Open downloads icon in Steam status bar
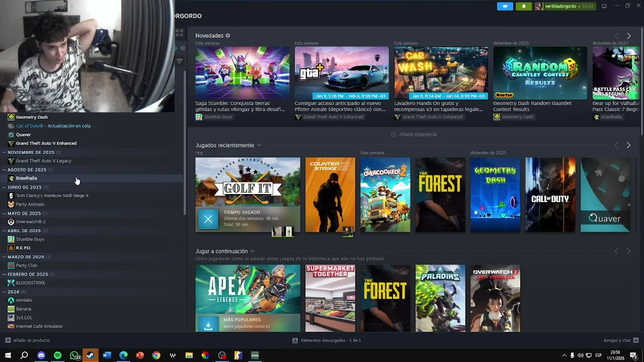Viewport: 644px width, 362px height. pyautogui.click(x=295, y=340)
